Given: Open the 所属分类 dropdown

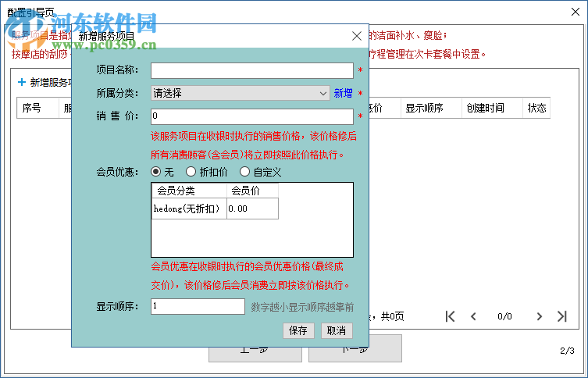Looking at the screenshot, I should coord(240,93).
